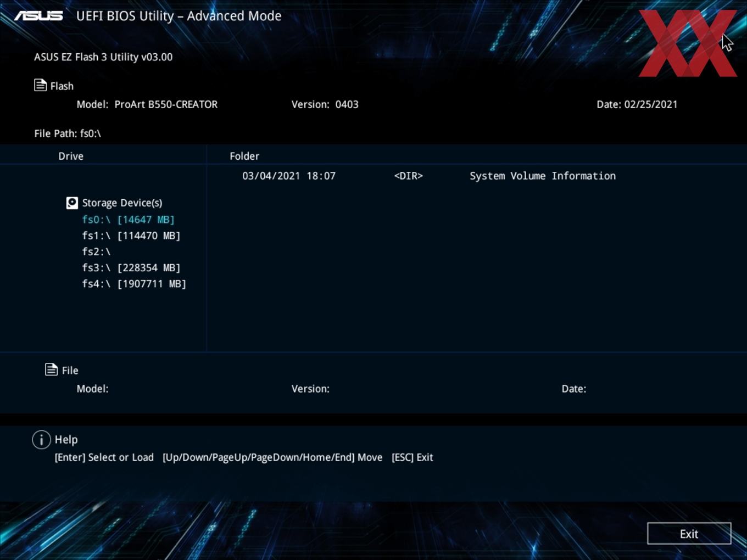Click the Flash heading label
This screenshot has height=560, width=747.
tap(62, 86)
